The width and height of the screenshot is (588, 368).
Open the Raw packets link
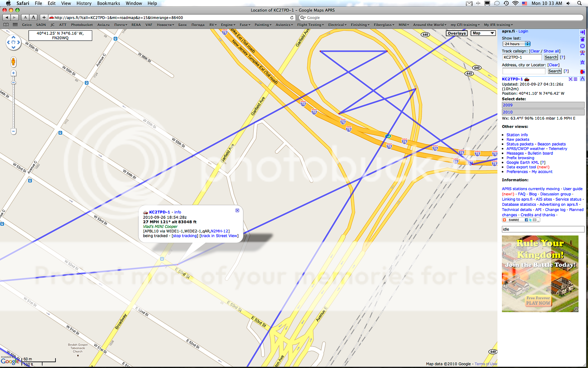pyautogui.click(x=518, y=139)
